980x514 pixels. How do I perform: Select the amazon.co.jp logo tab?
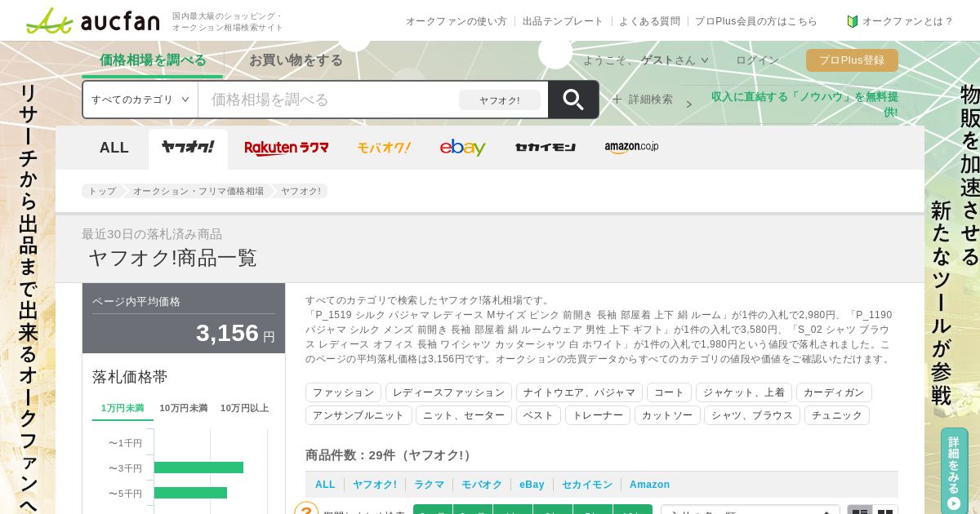pos(631,148)
